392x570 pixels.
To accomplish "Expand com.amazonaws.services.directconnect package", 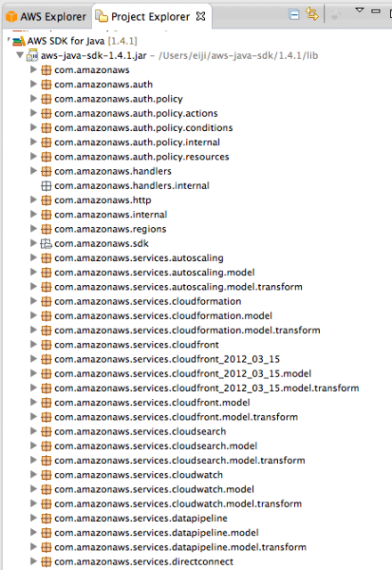I will [34, 561].
